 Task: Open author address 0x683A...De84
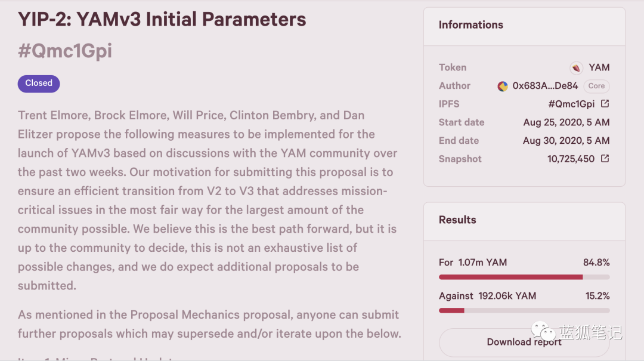pos(545,86)
